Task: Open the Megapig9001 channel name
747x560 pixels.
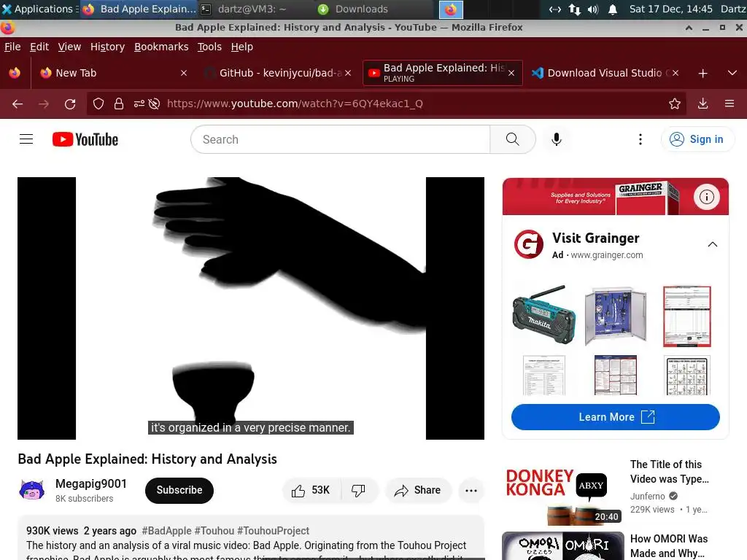Action: pos(91,483)
